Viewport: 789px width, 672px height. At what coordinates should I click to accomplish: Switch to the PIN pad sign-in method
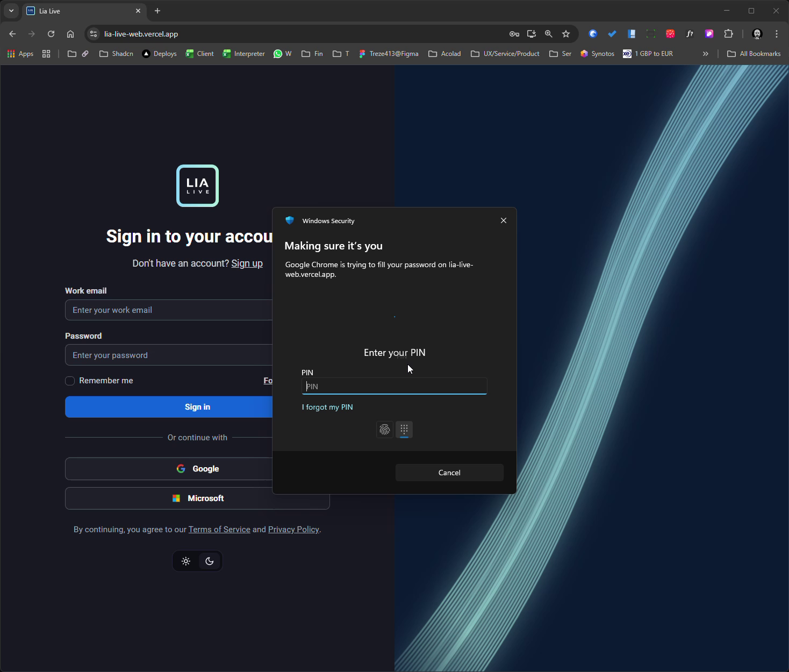(x=404, y=430)
